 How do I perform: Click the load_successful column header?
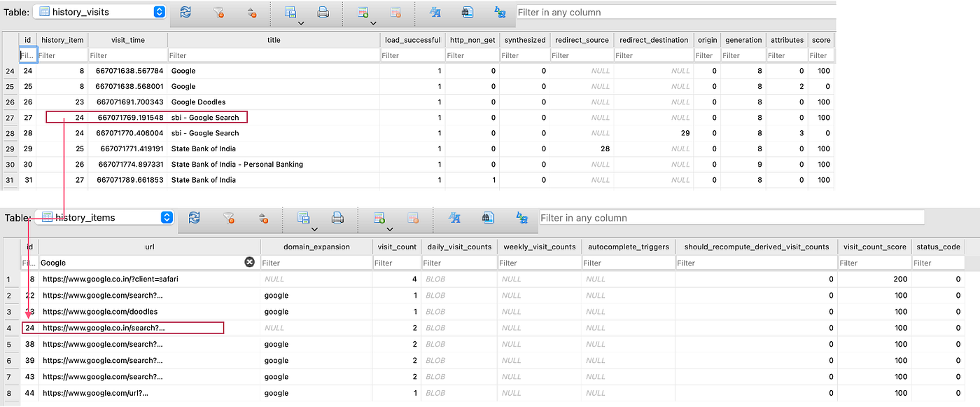(x=413, y=40)
